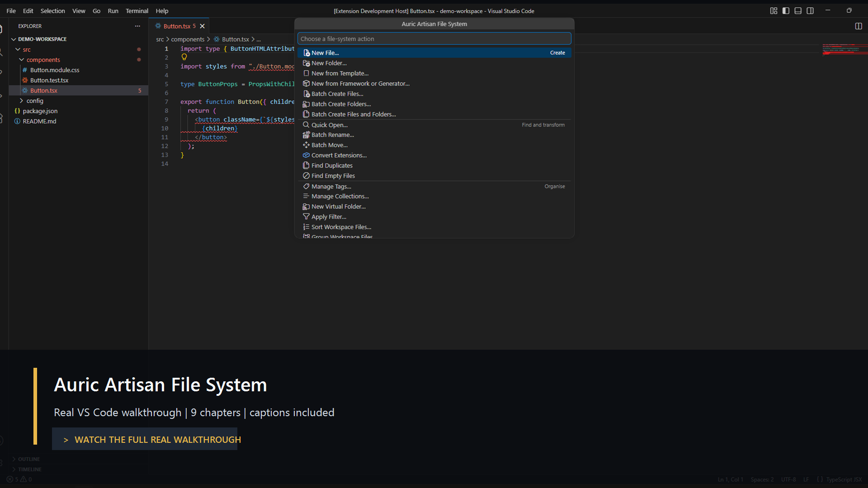Click the lightbulb code action icon
The width and height of the screenshot is (868, 488).
coord(184,57)
